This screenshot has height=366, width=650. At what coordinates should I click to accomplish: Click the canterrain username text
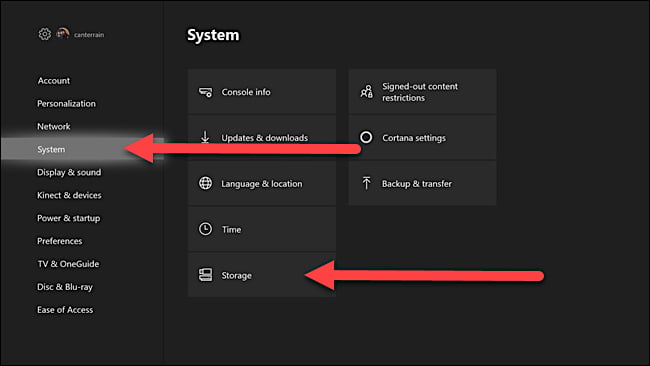[89, 35]
